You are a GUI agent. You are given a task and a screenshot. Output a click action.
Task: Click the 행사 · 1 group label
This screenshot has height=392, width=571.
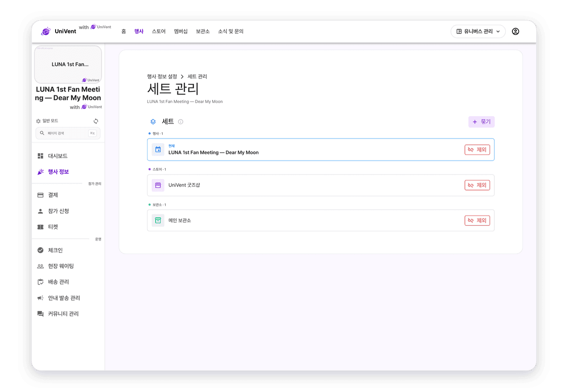(158, 133)
